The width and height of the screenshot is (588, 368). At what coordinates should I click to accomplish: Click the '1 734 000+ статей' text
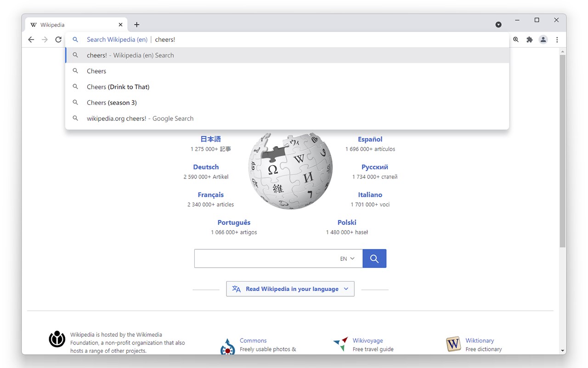(375, 177)
